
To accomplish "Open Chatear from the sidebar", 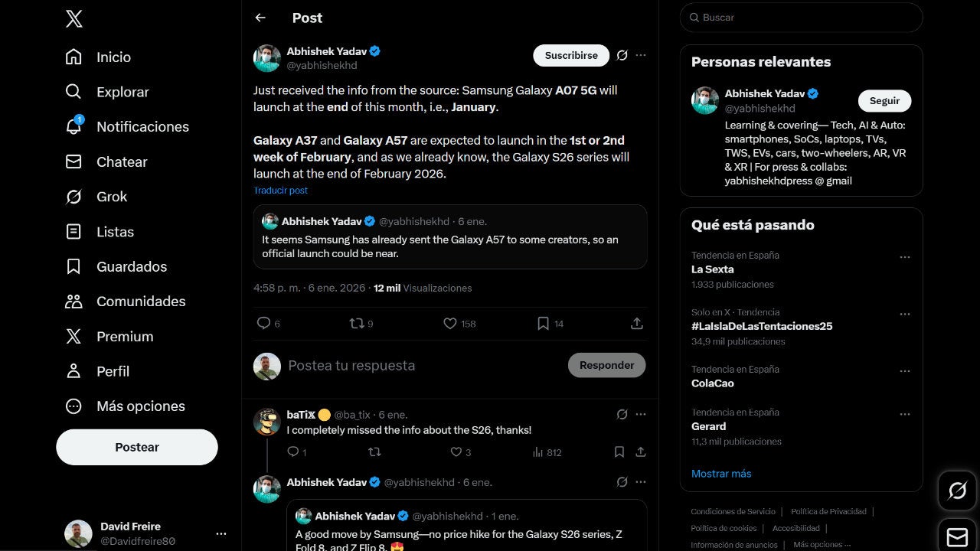I will [121, 161].
